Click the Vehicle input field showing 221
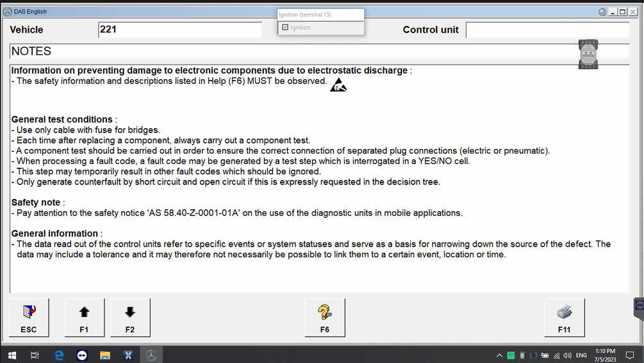Image resolution: width=644 pixels, height=363 pixels. [180, 30]
